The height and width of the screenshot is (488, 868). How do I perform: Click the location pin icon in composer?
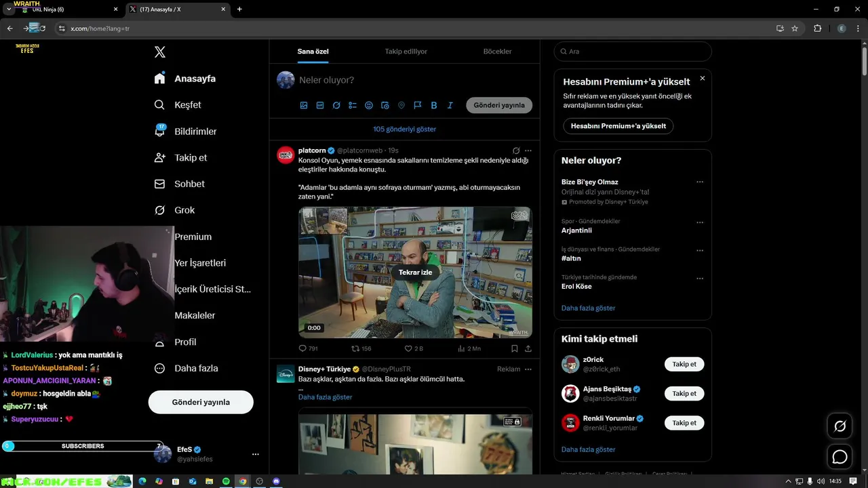click(401, 105)
